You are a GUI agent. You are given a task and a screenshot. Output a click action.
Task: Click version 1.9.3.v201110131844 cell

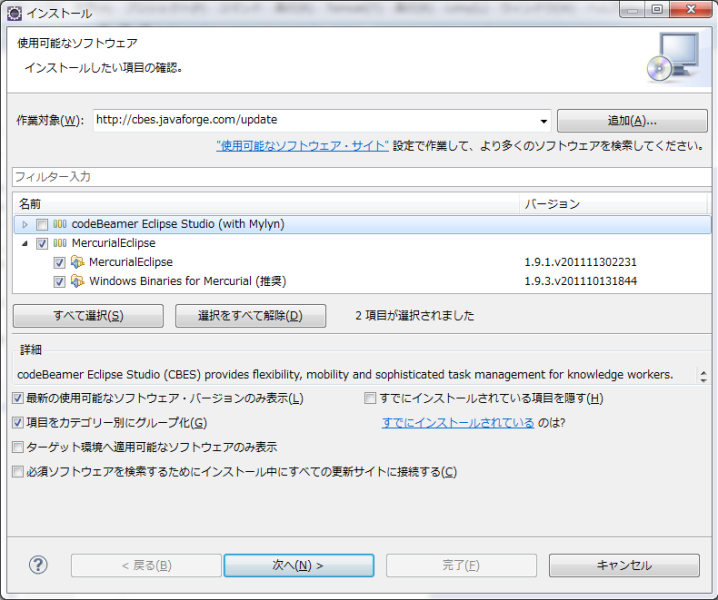click(581, 281)
